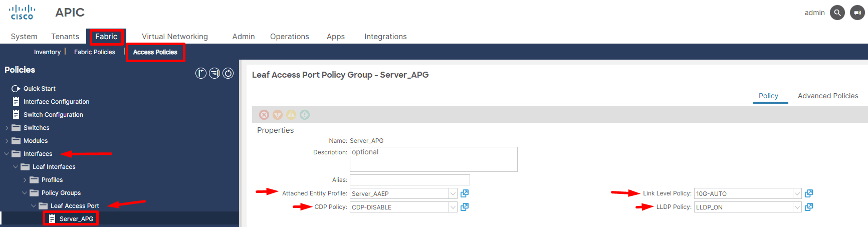Image resolution: width=868 pixels, height=227 pixels.
Task: Open the Integrations menu
Action: [385, 37]
